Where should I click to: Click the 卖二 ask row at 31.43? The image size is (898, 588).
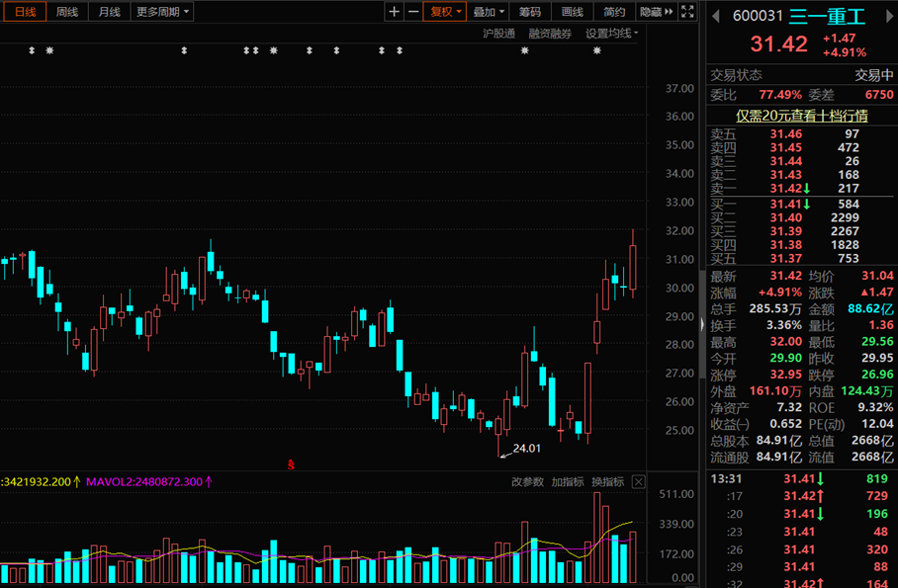801,175
